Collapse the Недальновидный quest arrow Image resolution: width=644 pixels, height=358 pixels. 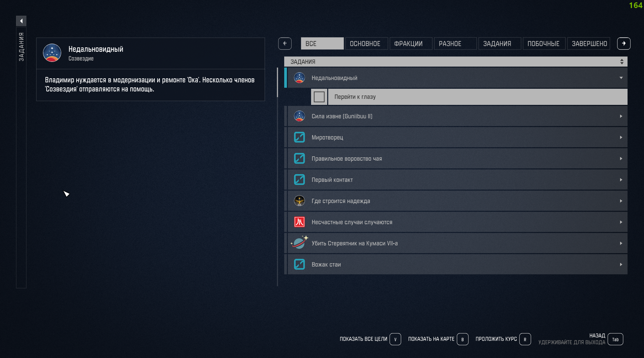click(621, 78)
